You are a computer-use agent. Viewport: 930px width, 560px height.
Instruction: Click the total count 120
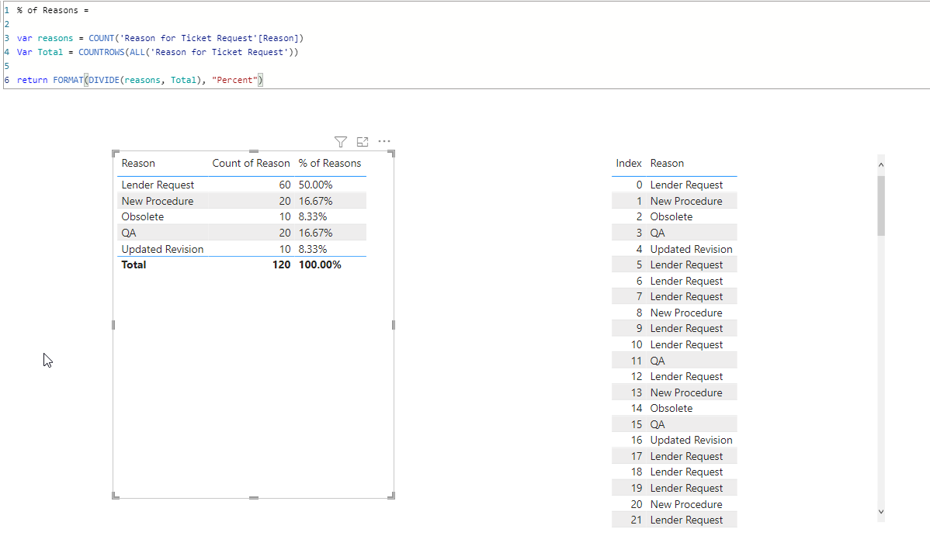point(281,265)
